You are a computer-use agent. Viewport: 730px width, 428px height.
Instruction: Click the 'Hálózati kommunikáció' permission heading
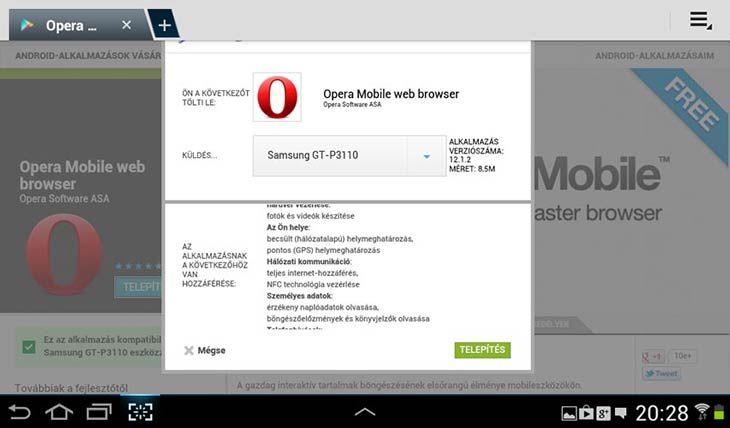click(309, 262)
